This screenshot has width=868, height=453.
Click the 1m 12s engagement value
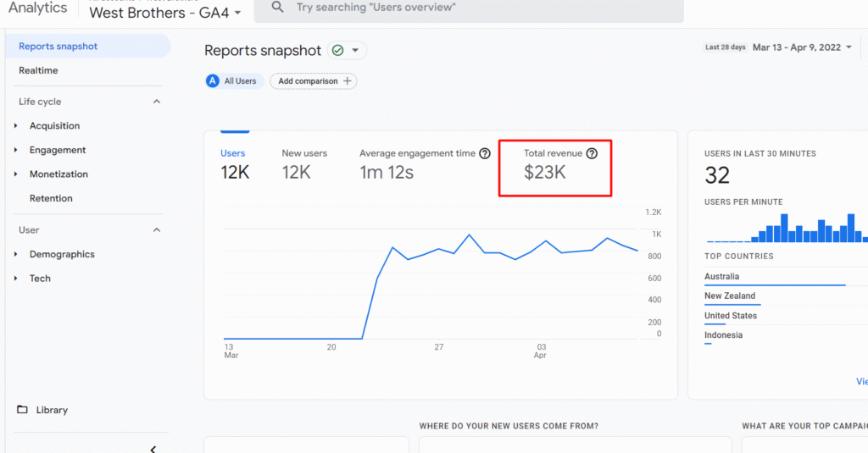pyautogui.click(x=387, y=173)
